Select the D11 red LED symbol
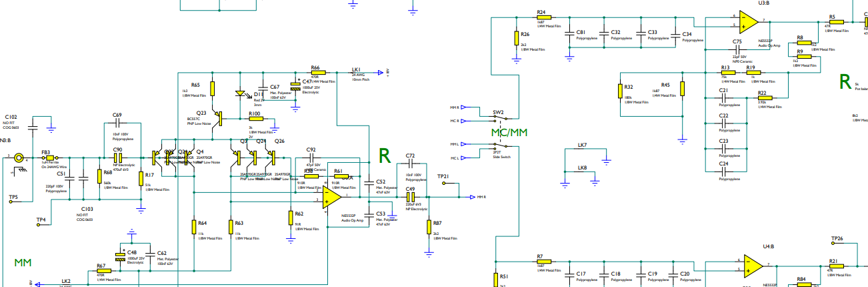The image size is (868, 287). pos(241,93)
